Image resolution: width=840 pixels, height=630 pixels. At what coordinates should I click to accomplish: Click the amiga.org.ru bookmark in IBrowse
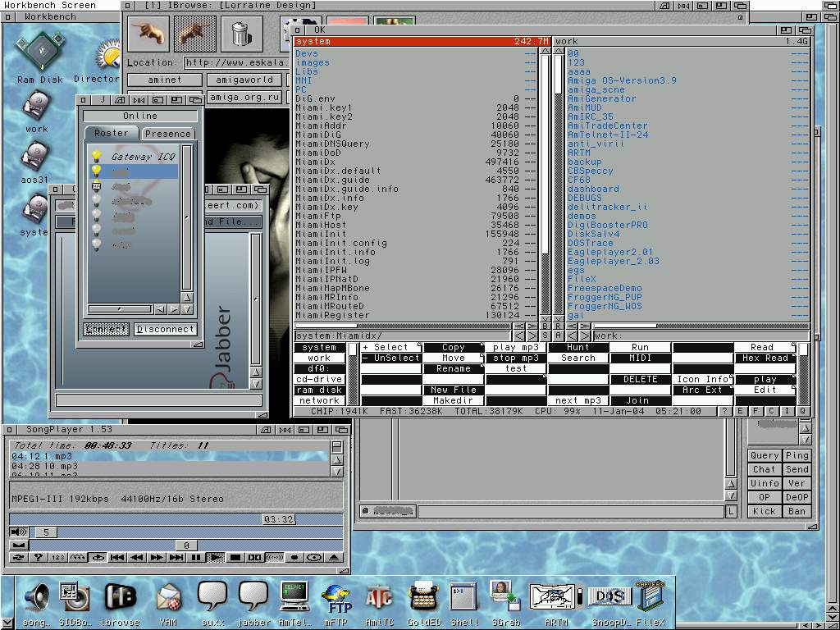[x=244, y=97]
